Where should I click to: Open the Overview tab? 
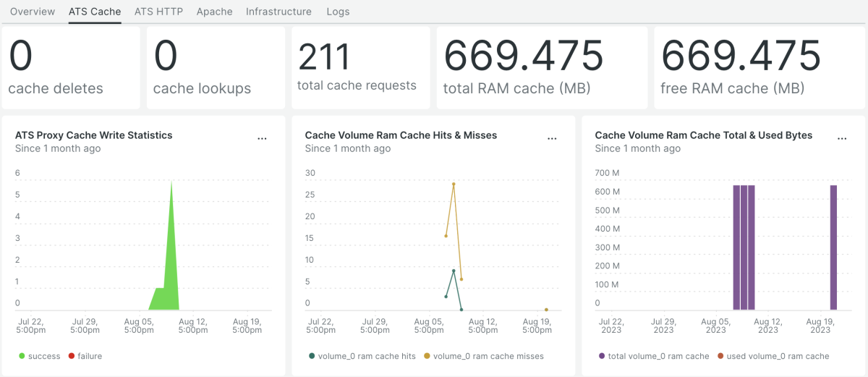(33, 12)
